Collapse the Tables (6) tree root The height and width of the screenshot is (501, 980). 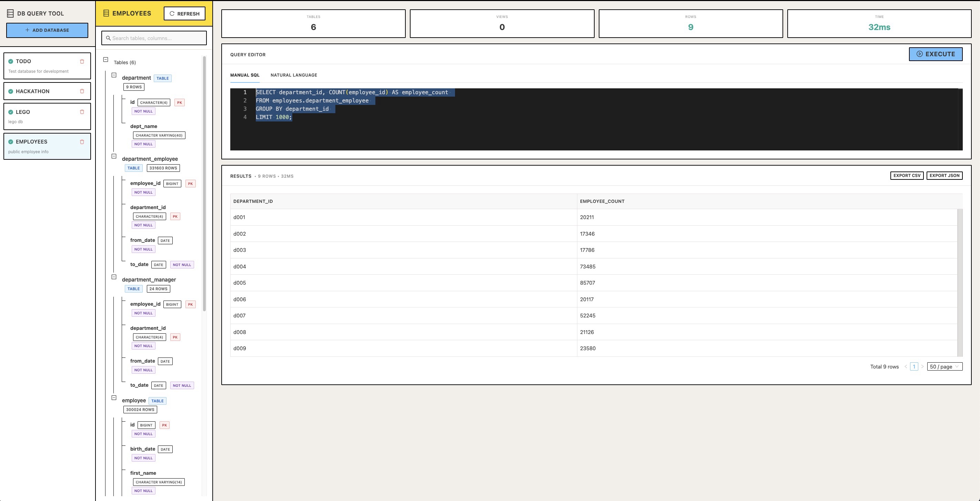click(106, 60)
